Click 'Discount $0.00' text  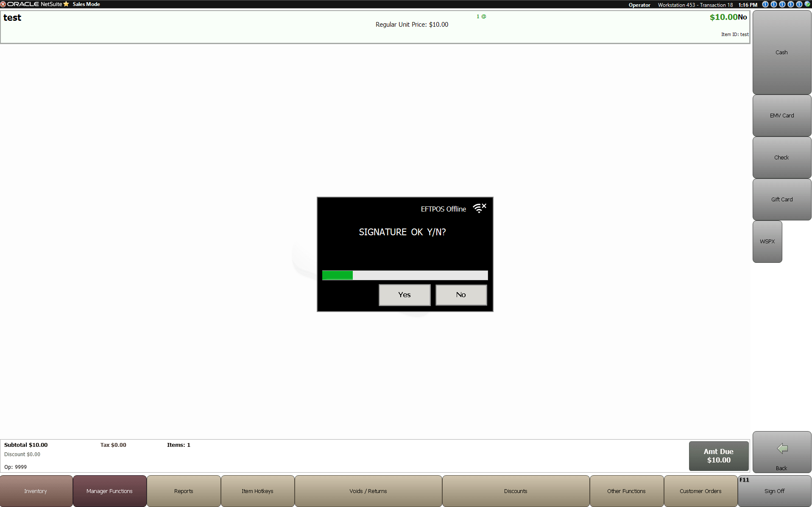tap(22, 454)
